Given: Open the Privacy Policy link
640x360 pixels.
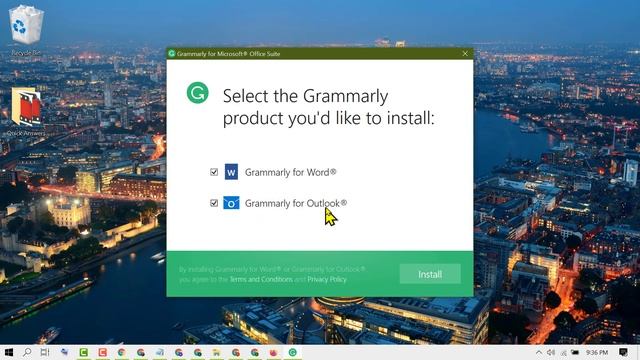Looking at the screenshot, I should (x=327, y=279).
